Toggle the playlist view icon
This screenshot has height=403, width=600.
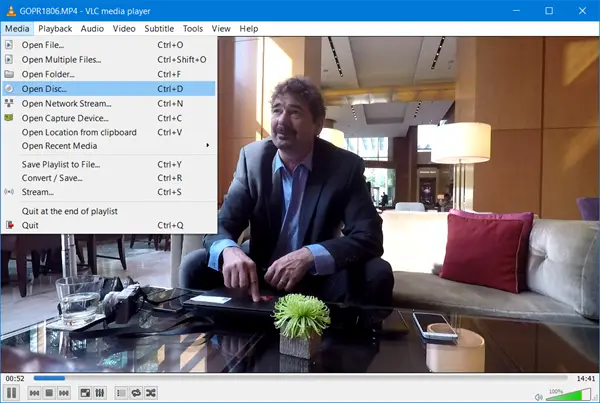pyautogui.click(x=121, y=393)
